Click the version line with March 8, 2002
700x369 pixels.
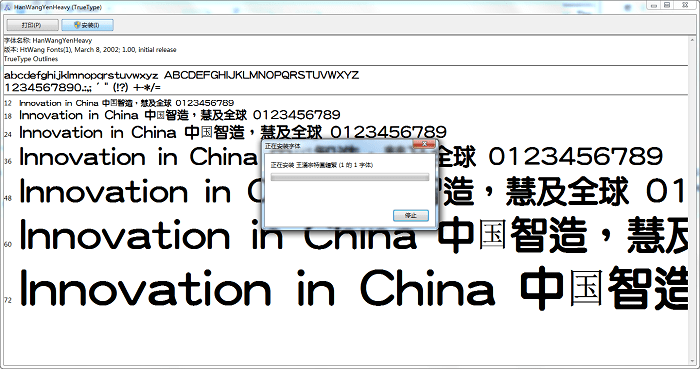[90, 50]
